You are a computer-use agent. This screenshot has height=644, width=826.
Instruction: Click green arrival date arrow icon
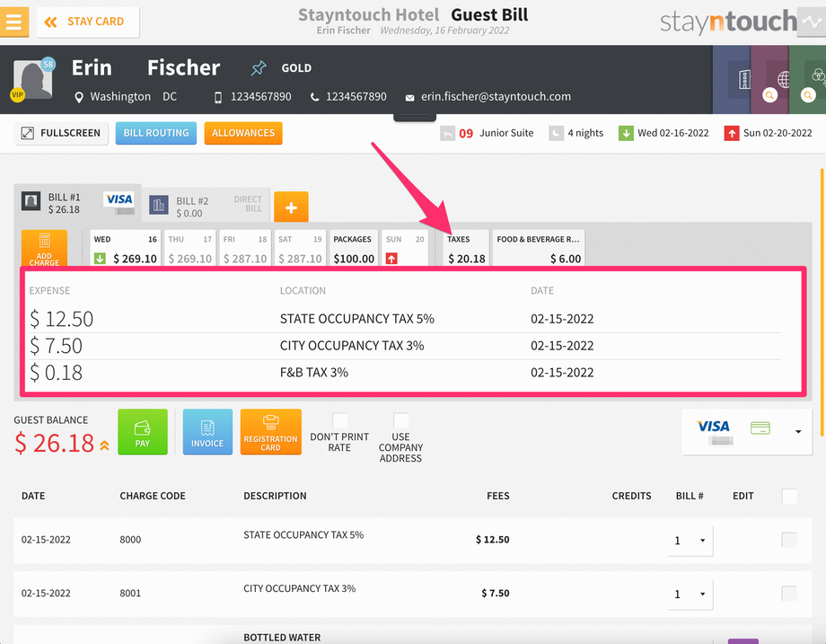626,133
